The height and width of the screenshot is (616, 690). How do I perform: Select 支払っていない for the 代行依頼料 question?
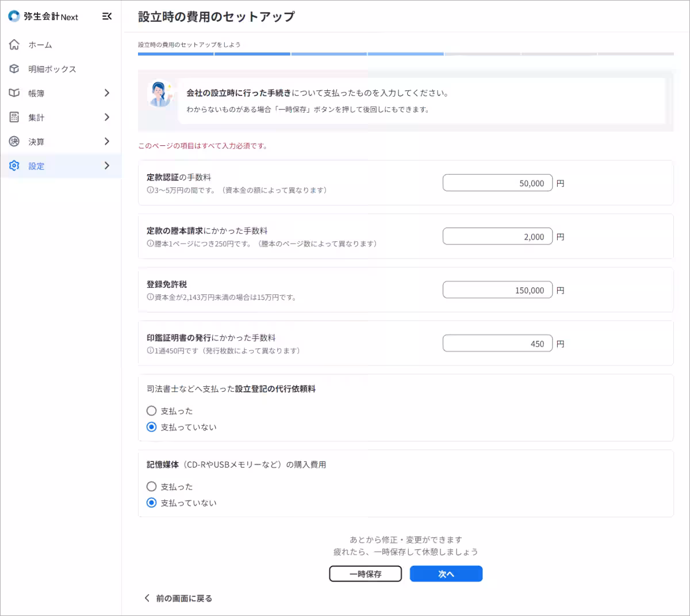click(151, 427)
